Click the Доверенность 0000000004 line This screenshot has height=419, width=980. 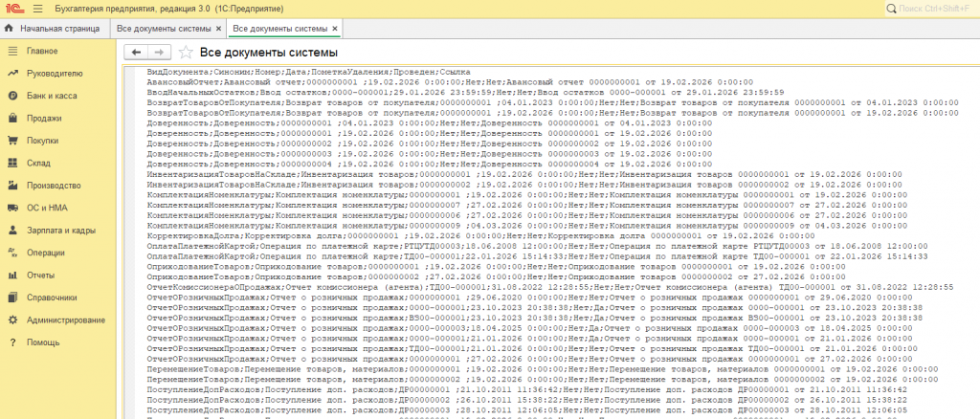429,165
